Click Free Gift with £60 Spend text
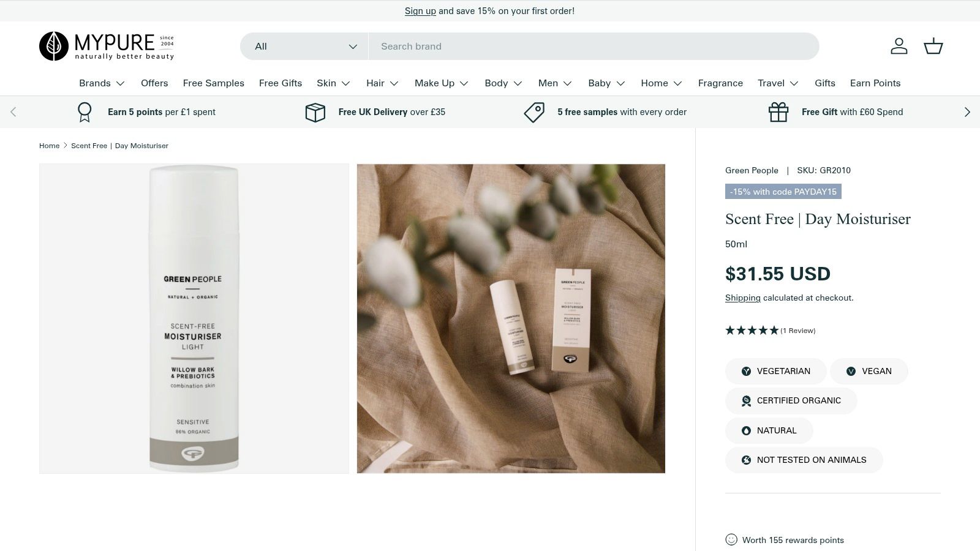This screenshot has width=980, height=551. click(x=852, y=112)
